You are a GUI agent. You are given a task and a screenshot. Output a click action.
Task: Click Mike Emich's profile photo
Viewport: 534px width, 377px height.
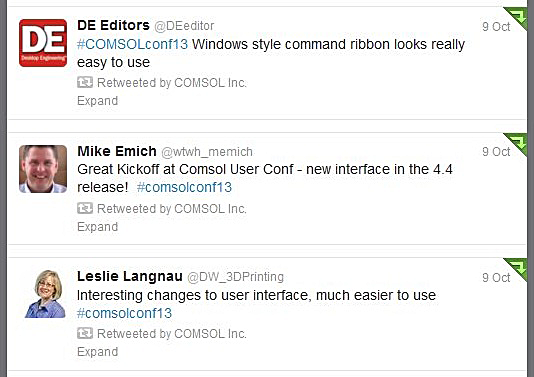tap(43, 169)
